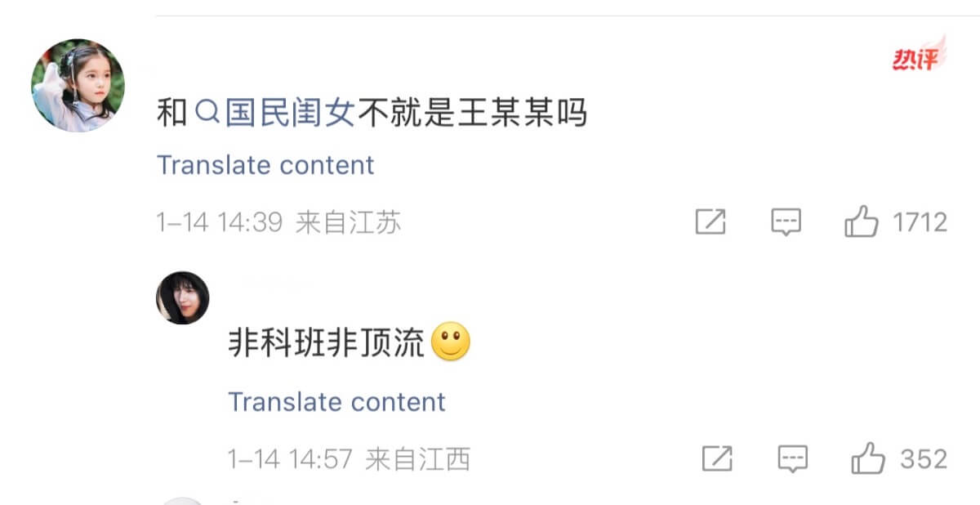Tap the 1-14 14:57 来自江西 timestamp
The image size is (980, 505).
click(x=349, y=459)
